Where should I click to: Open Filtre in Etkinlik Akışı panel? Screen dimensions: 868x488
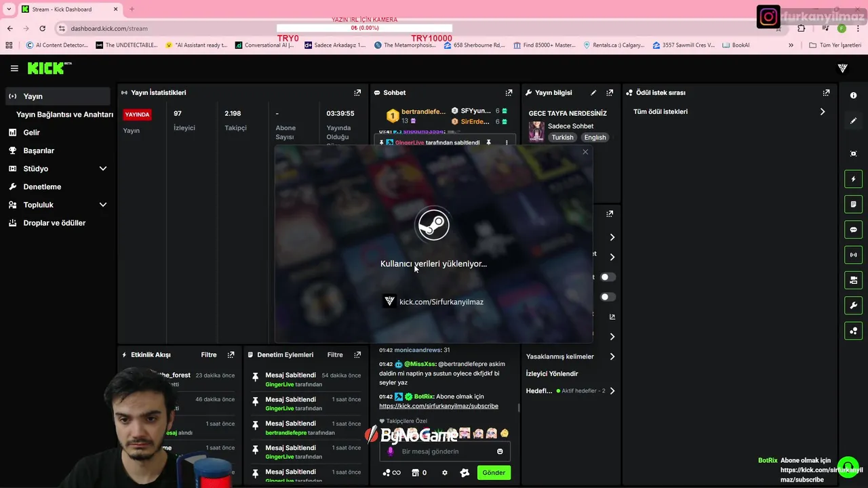click(209, 354)
